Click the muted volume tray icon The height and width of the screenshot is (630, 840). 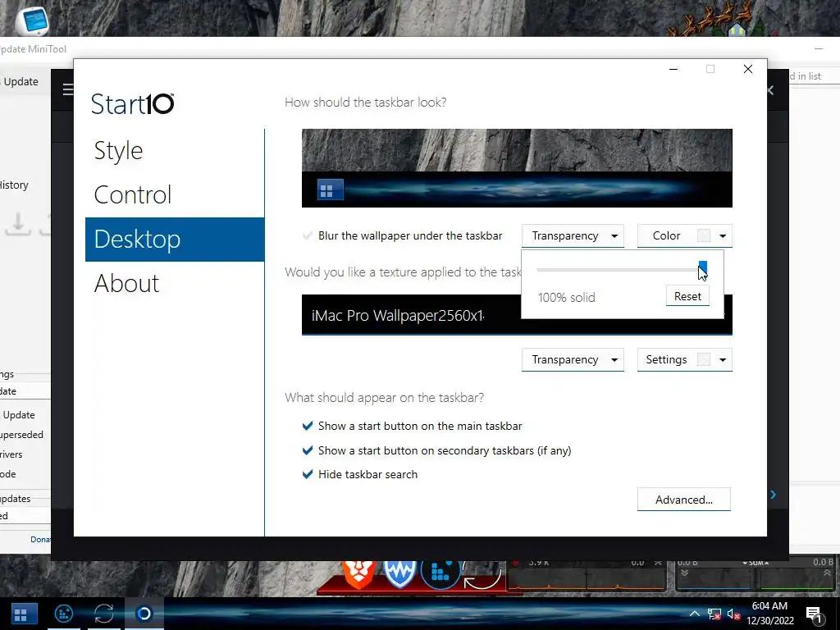click(x=733, y=614)
